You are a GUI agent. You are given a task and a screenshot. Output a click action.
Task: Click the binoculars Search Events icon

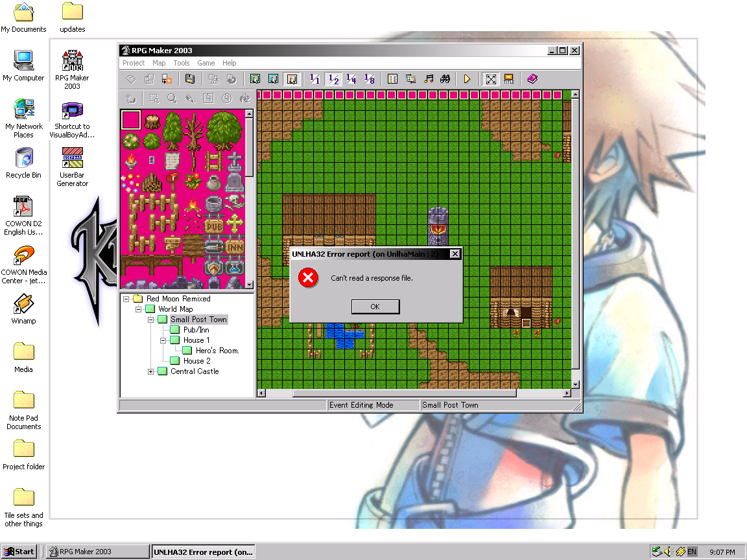tap(445, 79)
